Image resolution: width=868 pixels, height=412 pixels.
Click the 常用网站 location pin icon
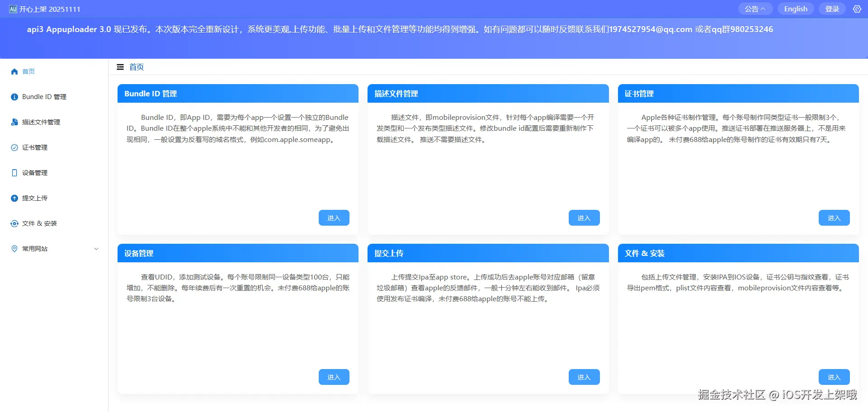(14, 248)
